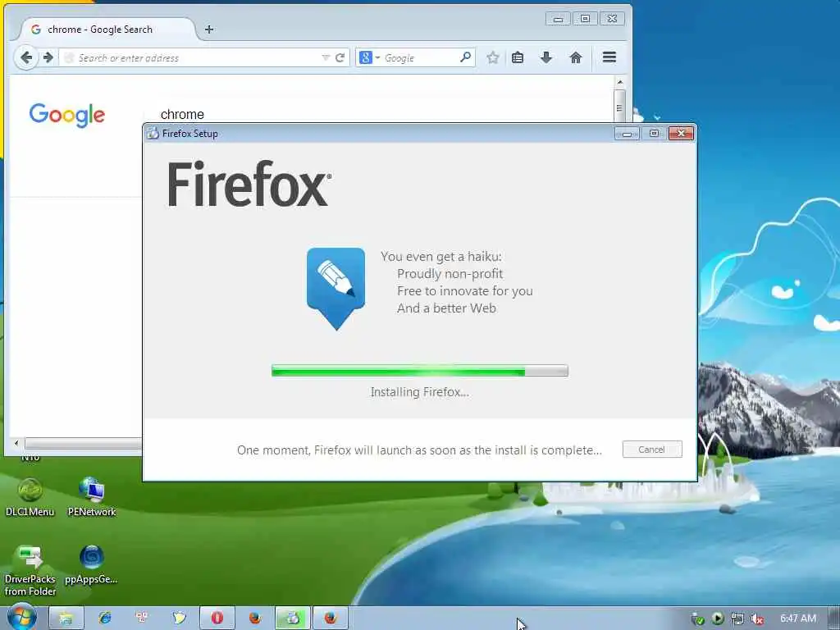Open the Windows Start menu
This screenshot has width=840, height=630.
tap(21, 618)
